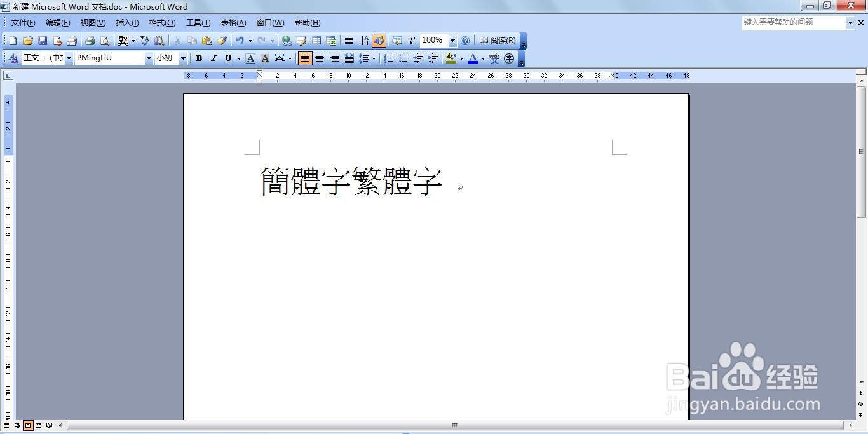Decrease the paragraph indent
This screenshot has width=868, height=434.
point(418,58)
